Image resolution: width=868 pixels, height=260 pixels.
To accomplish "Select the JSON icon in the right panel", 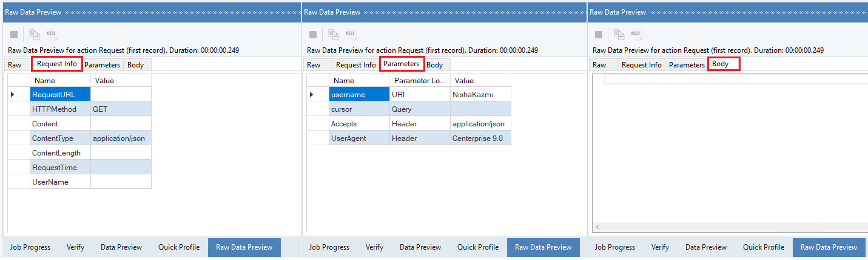I will tap(636, 35).
